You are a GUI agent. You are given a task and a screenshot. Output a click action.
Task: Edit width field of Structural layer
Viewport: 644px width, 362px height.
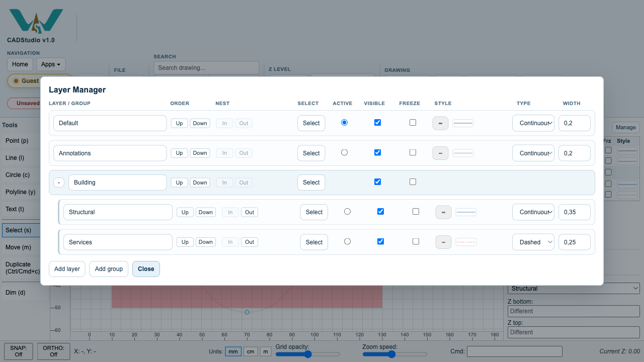pyautogui.click(x=574, y=212)
